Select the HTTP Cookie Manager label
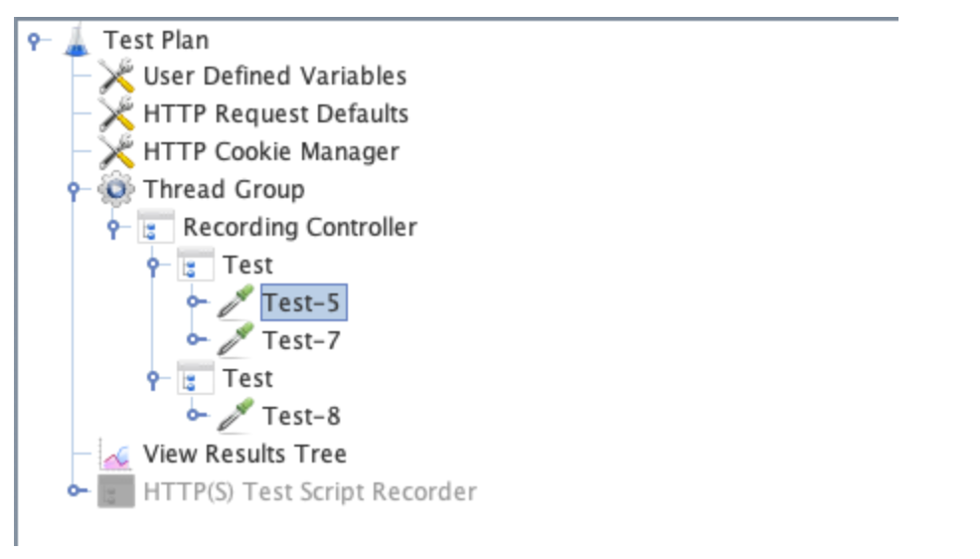 pos(270,152)
